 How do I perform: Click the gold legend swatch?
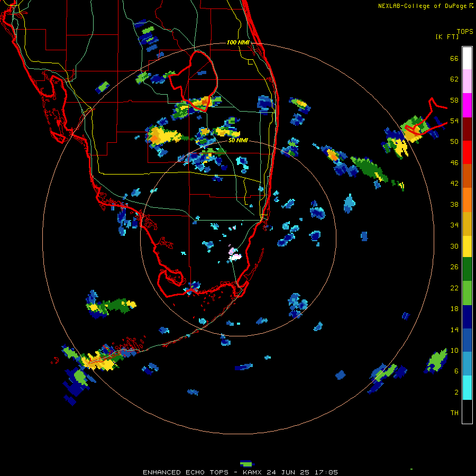pos(467,224)
